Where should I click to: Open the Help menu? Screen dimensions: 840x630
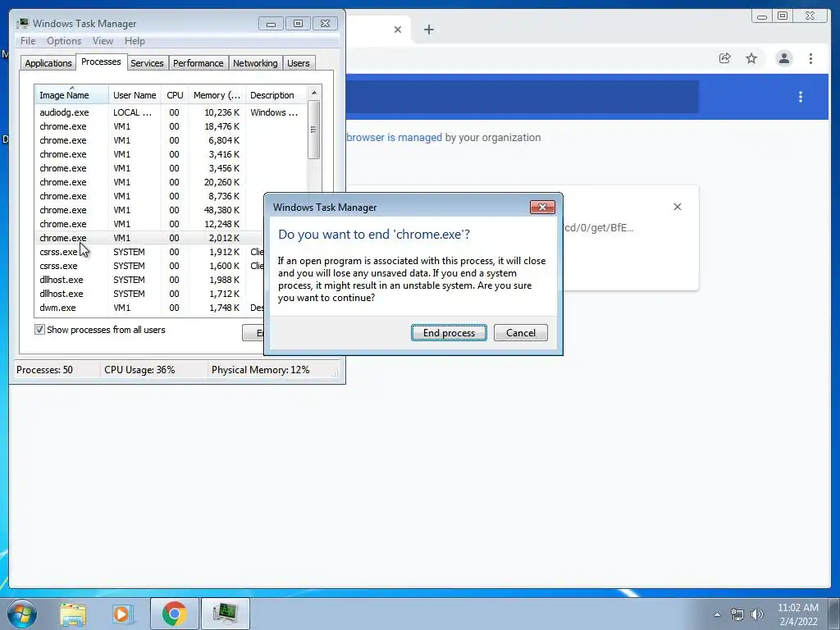(135, 41)
